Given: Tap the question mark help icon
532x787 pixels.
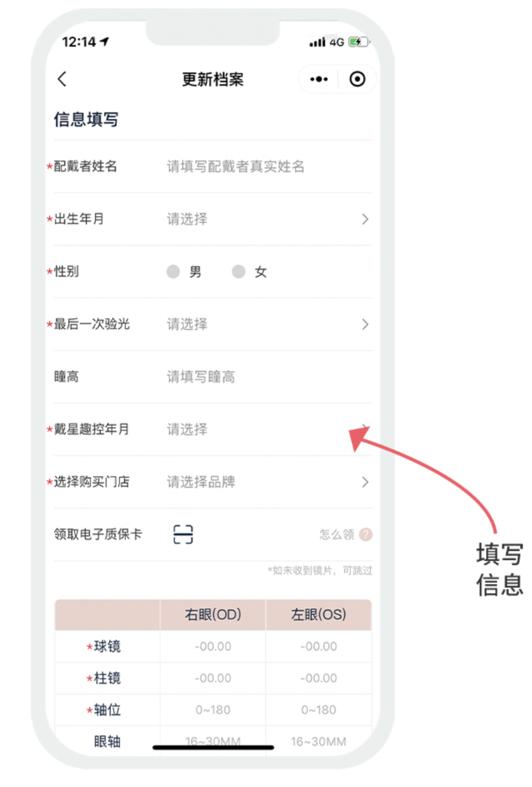Looking at the screenshot, I should click(x=365, y=534).
